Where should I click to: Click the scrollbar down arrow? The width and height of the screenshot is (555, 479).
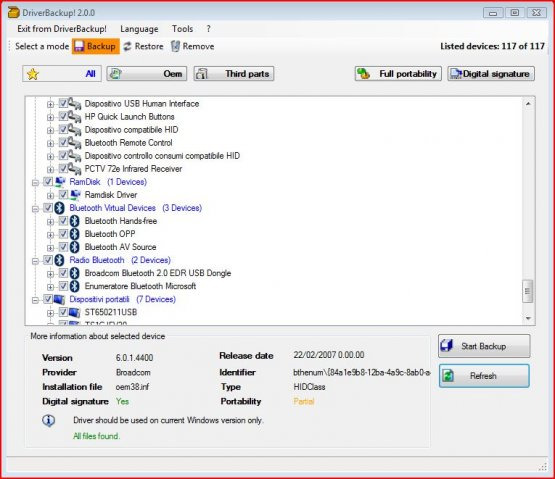coord(528,318)
